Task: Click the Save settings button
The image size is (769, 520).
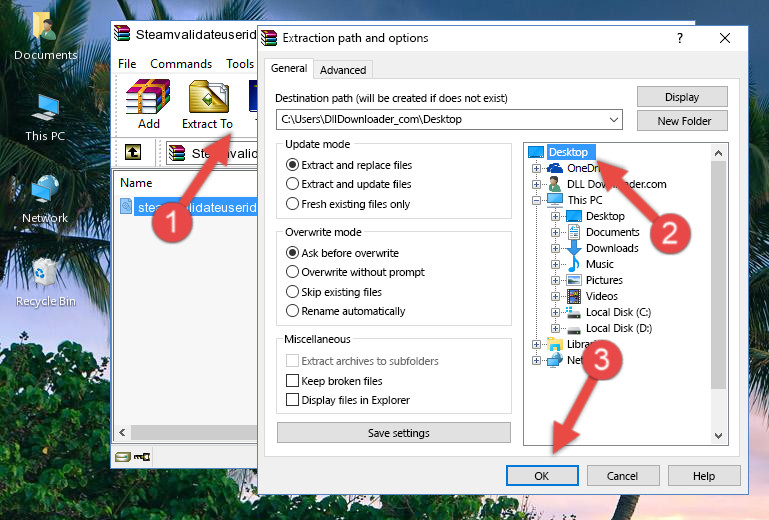Action: click(394, 433)
